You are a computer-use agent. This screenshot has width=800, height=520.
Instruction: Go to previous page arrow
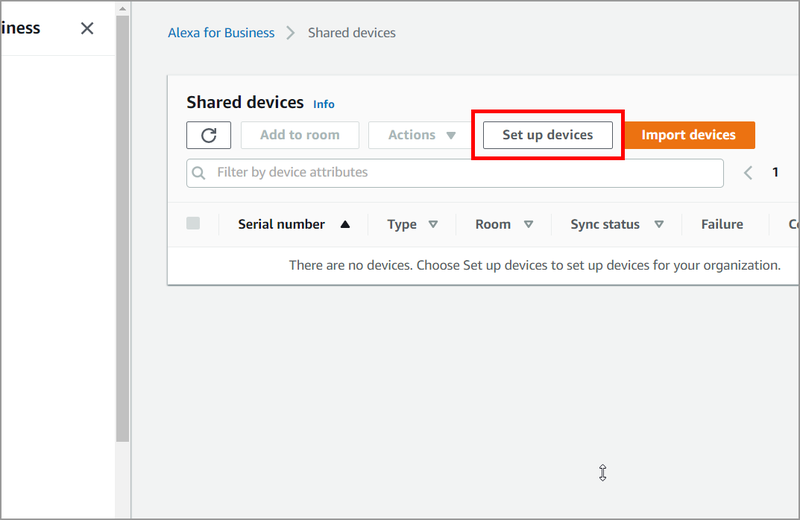coord(748,173)
